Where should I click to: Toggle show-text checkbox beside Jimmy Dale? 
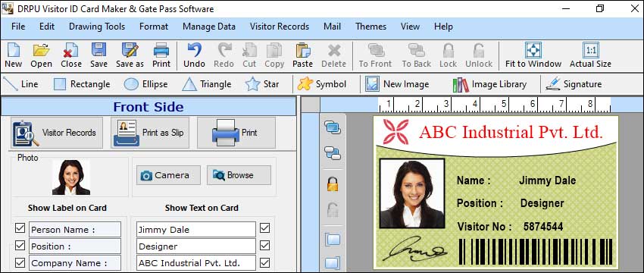point(265,227)
